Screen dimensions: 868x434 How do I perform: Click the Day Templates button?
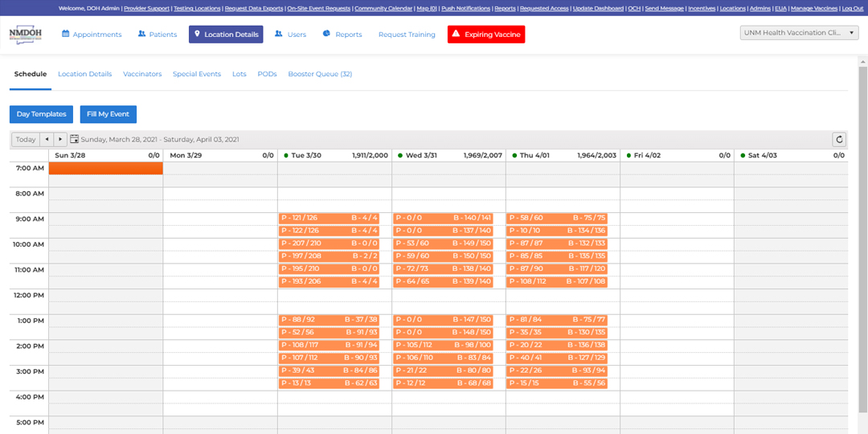[41, 114]
